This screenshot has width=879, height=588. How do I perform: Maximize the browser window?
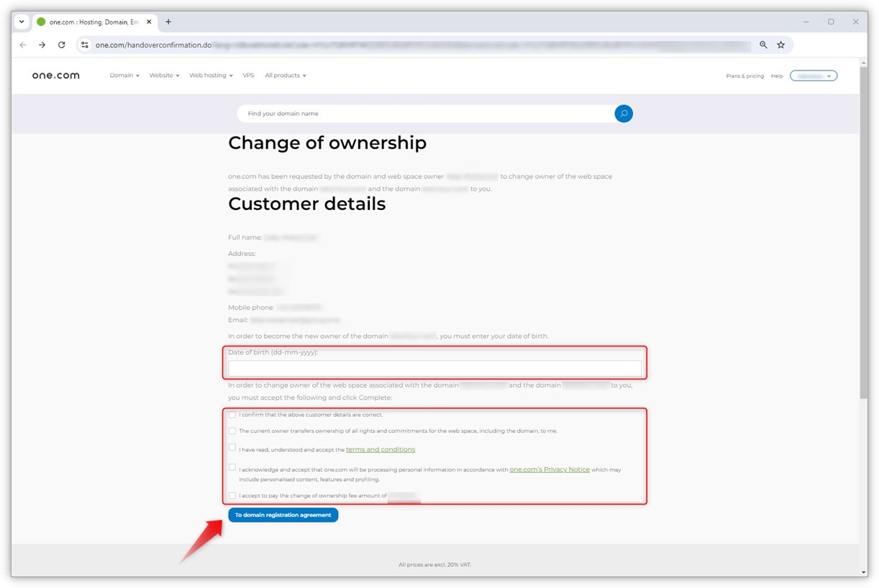[831, 22]
